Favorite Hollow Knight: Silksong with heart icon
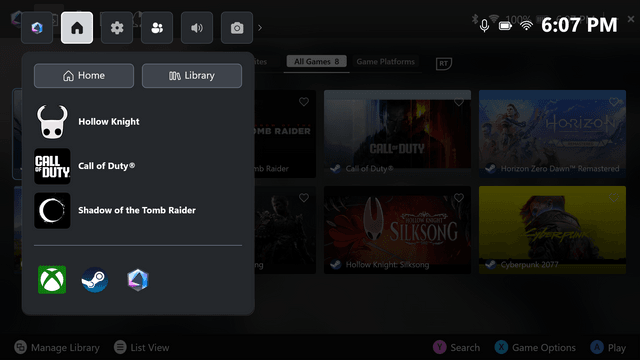The height and width of the screenshot is (360, 640). (x=459, y=198)
